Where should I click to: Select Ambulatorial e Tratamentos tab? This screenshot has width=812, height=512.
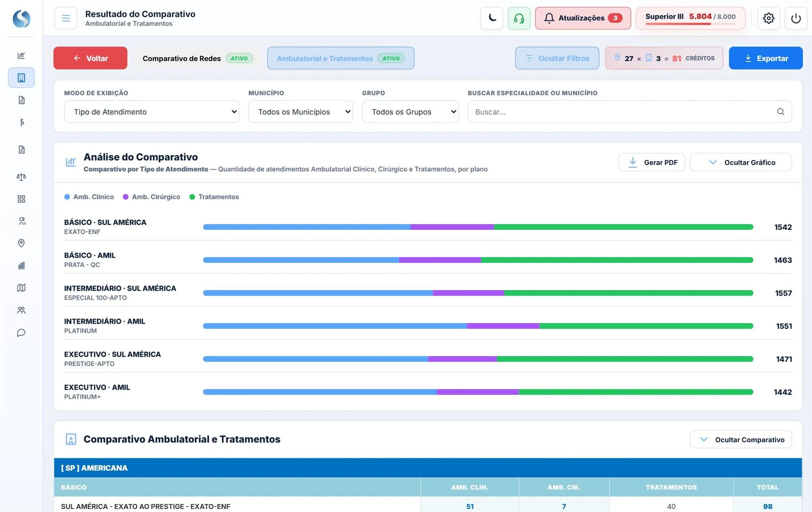pyautogui.click(x=340, y=58)
